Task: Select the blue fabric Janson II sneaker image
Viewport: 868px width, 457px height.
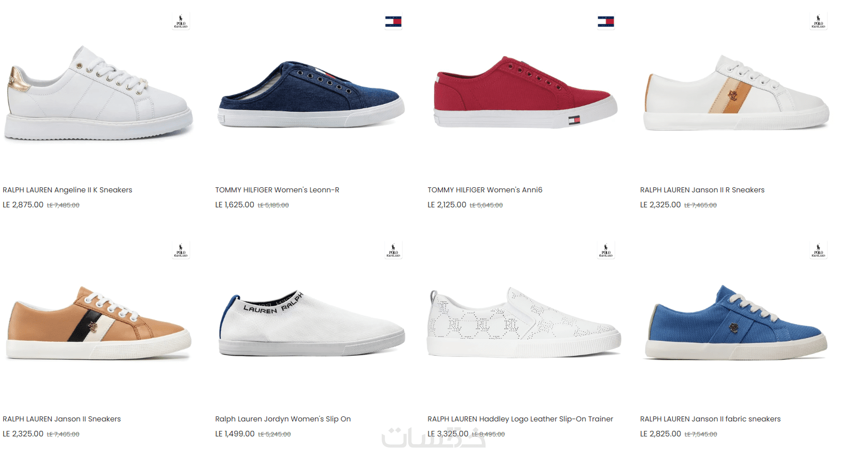Action: click(x=736, y=322)
